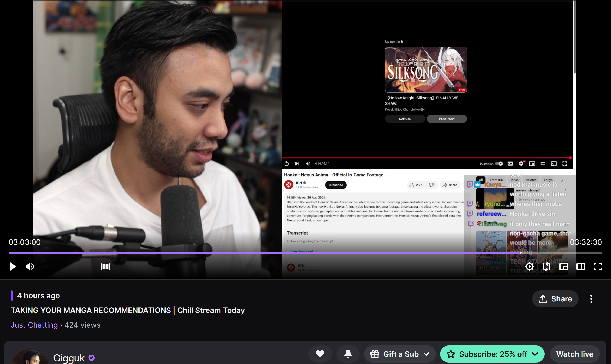
Task: Click Show transcript link
Action: 301,251
